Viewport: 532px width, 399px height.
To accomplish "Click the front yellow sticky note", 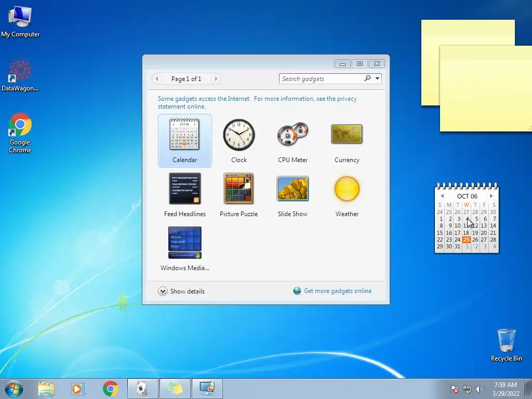I will click(486, 88).
